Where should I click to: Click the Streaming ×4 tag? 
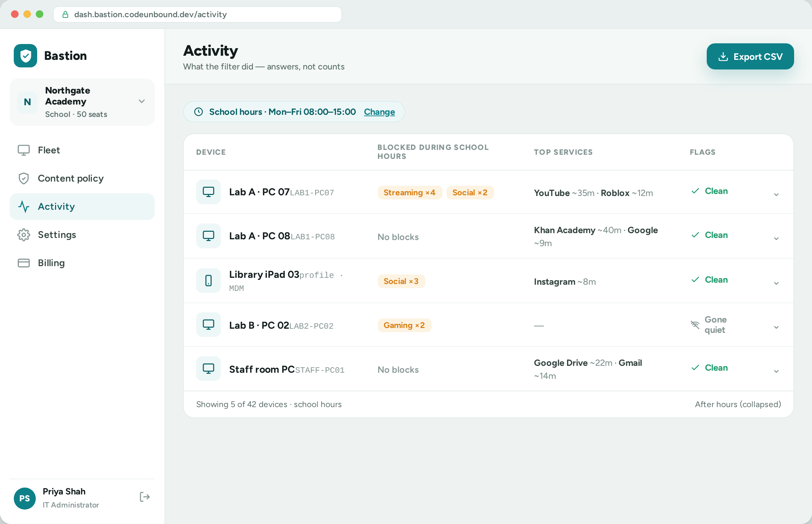click(410, 193)
